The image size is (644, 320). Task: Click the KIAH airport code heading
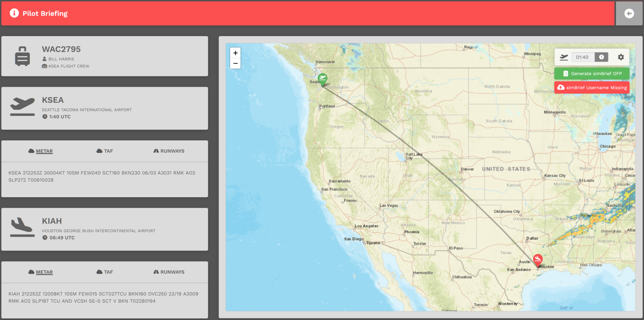click(x=52, y=221)
